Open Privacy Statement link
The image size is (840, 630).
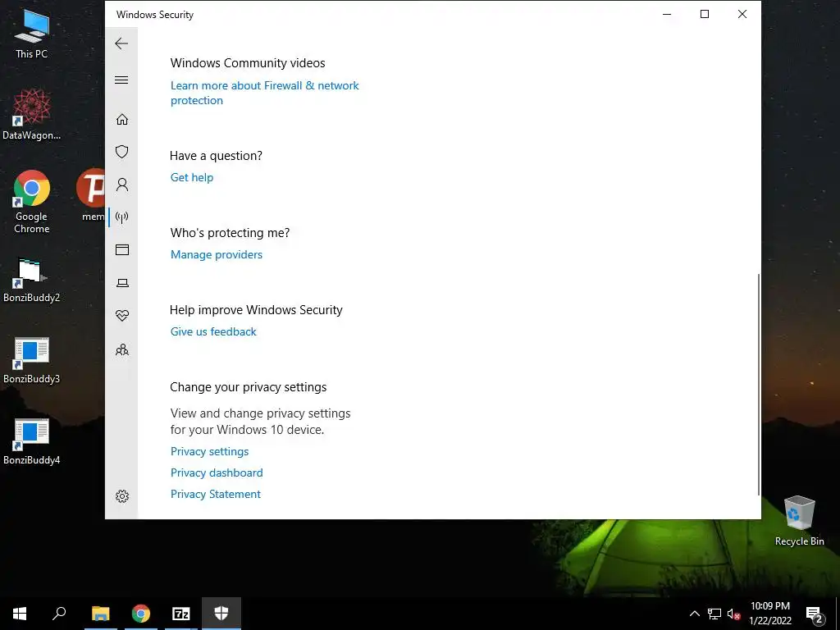(x=216, y=495)
